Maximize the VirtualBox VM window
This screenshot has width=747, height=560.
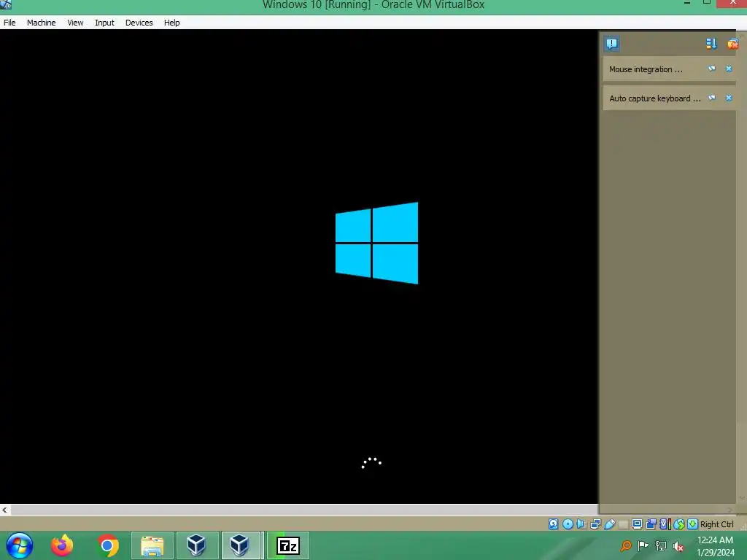[707, 2]
